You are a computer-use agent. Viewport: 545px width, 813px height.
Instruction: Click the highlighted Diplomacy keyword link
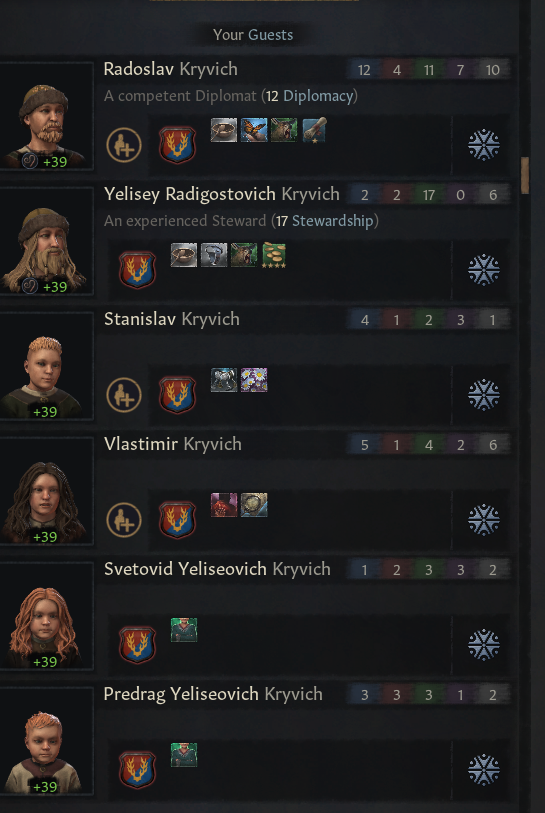(318, 96)
